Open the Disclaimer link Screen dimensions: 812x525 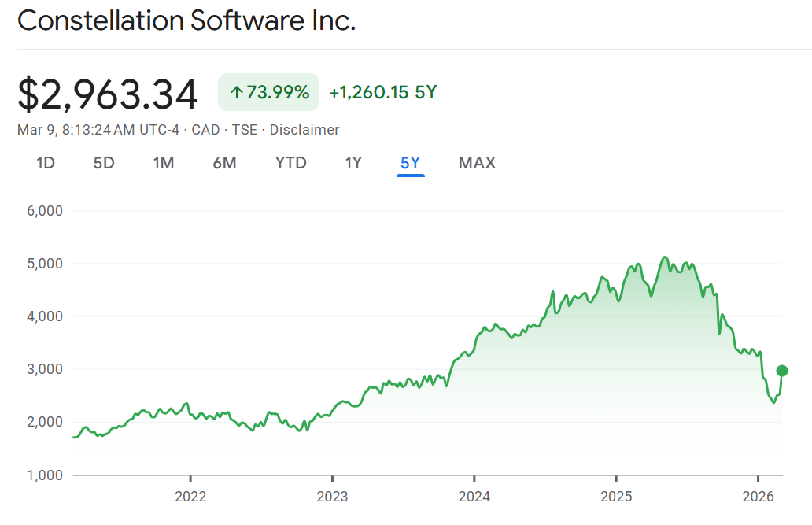pyautogui.click(x=304, y=130)
